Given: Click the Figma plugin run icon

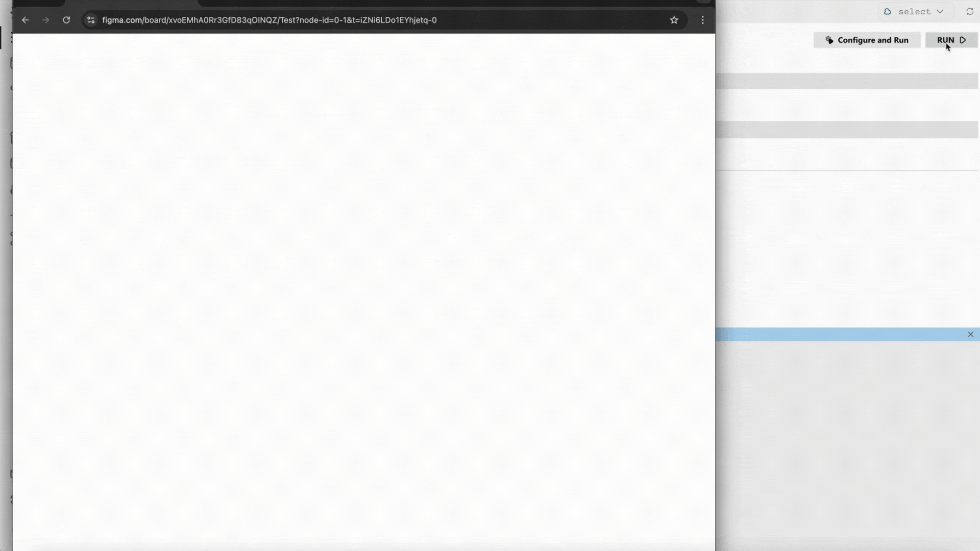Looking at the screenshot, I should click(962, 40).
